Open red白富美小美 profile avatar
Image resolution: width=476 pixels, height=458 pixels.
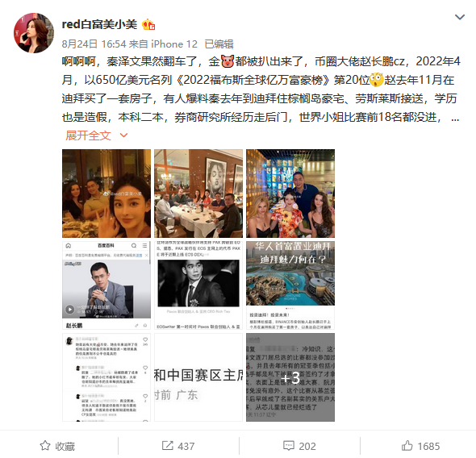point(34,33)
